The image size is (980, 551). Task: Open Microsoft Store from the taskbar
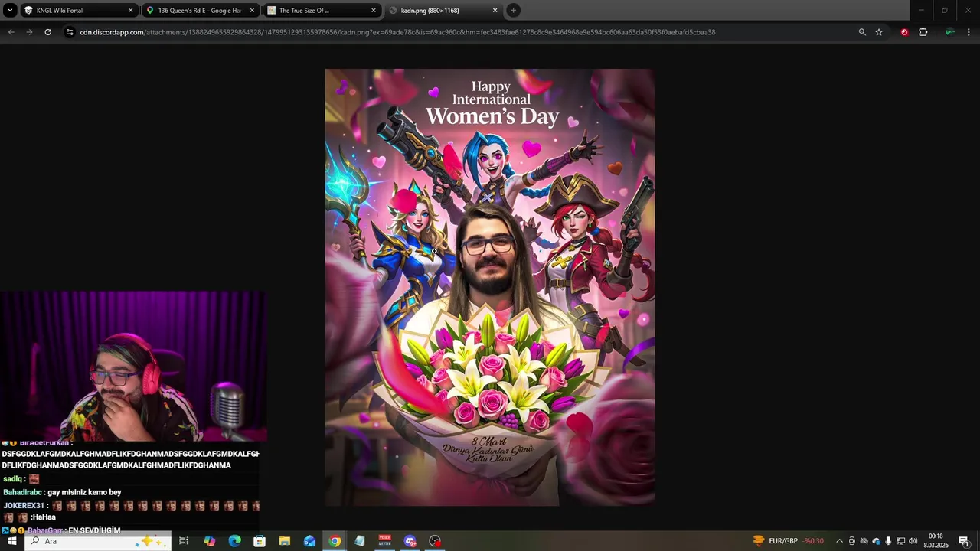coord(260,541)
